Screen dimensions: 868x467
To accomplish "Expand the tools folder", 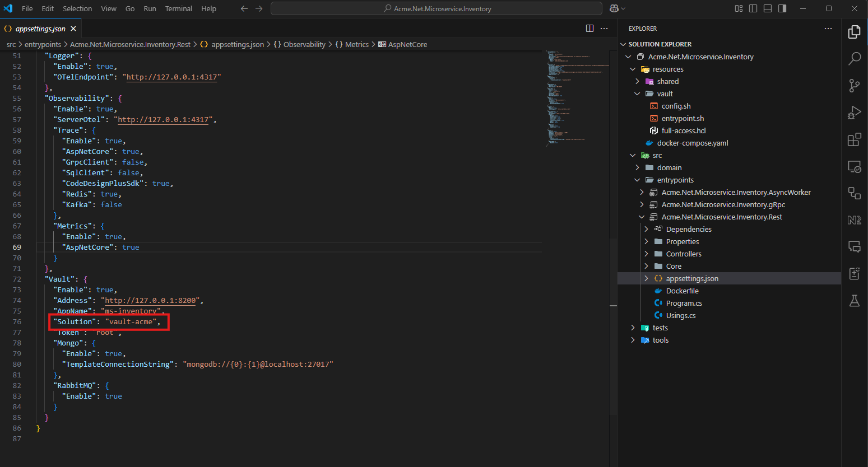I will (633, 340).
